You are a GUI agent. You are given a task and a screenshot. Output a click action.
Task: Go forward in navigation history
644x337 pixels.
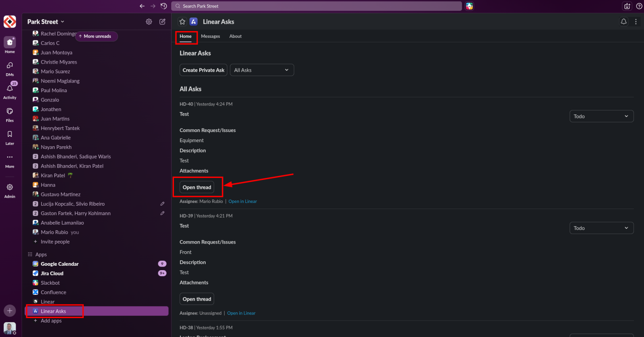coord(153,6)
